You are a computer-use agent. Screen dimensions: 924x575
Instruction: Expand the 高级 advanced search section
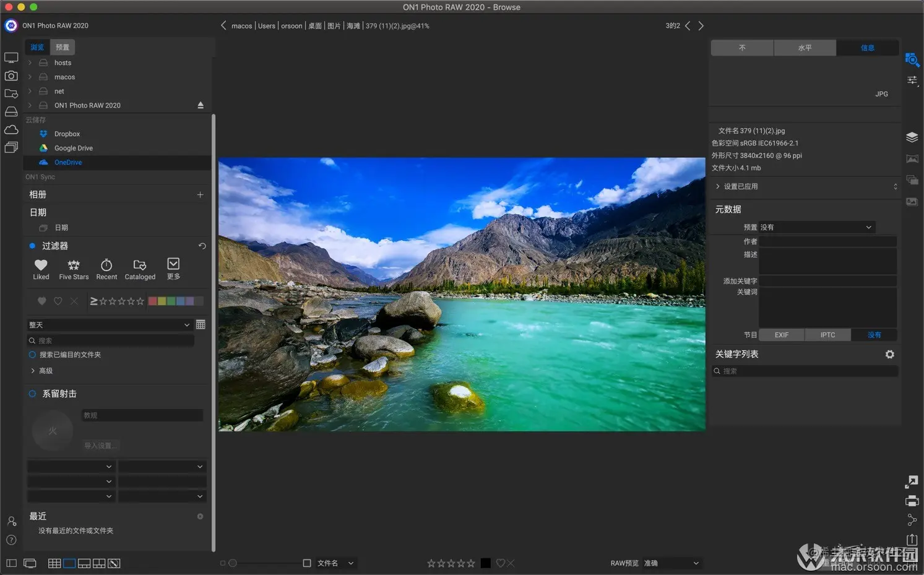coord(33,371)
